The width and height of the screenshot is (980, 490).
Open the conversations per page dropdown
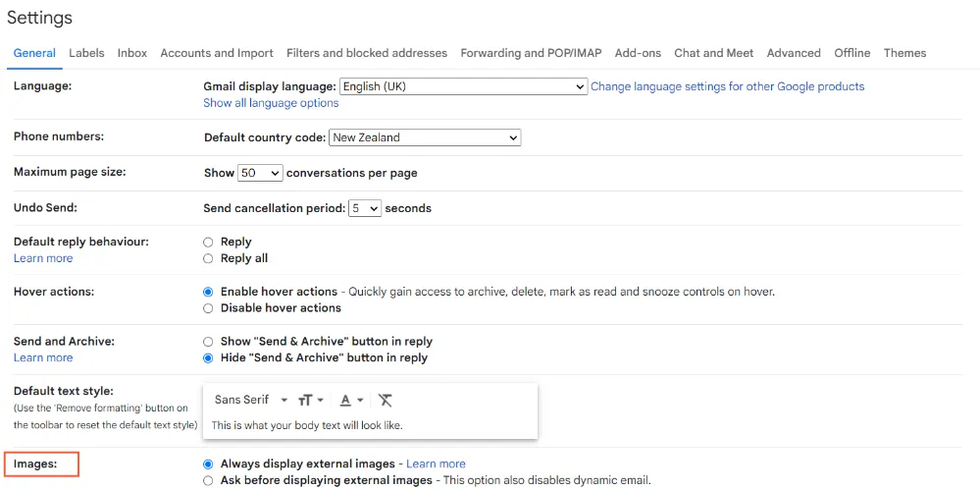click(x=261, y=173)
